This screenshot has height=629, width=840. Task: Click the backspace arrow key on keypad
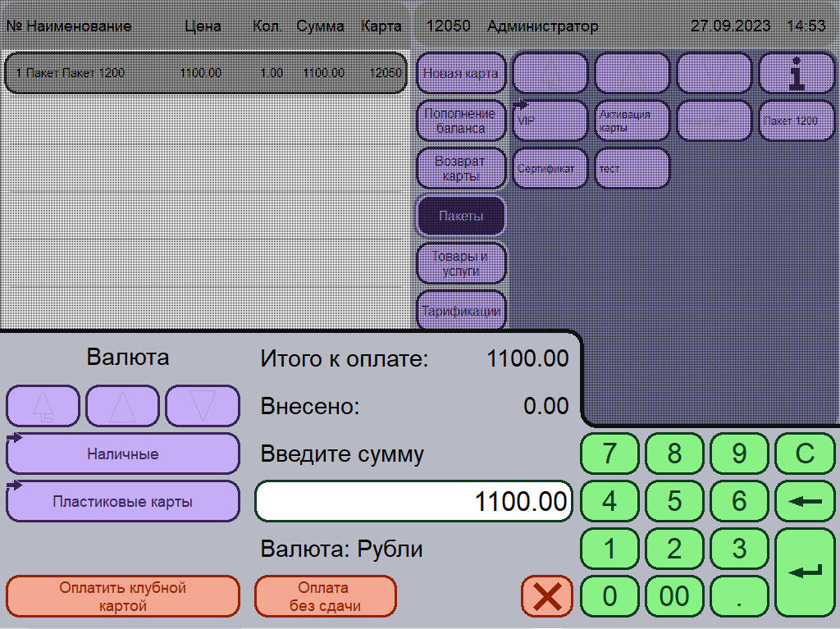805,502
